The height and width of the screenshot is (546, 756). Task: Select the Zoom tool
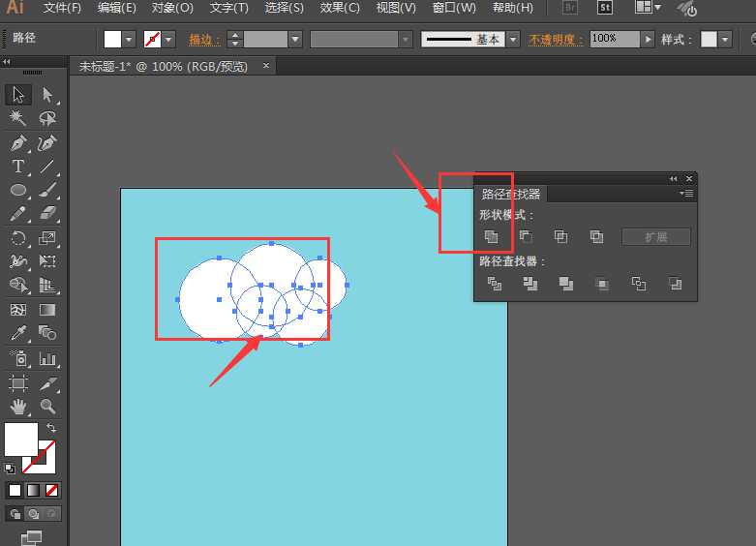(47, 407)
